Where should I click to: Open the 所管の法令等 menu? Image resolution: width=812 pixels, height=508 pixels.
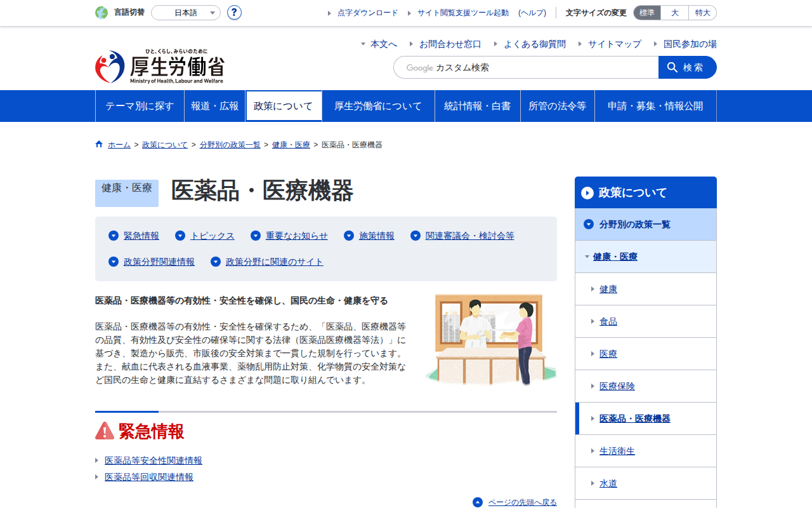[558, 106]
